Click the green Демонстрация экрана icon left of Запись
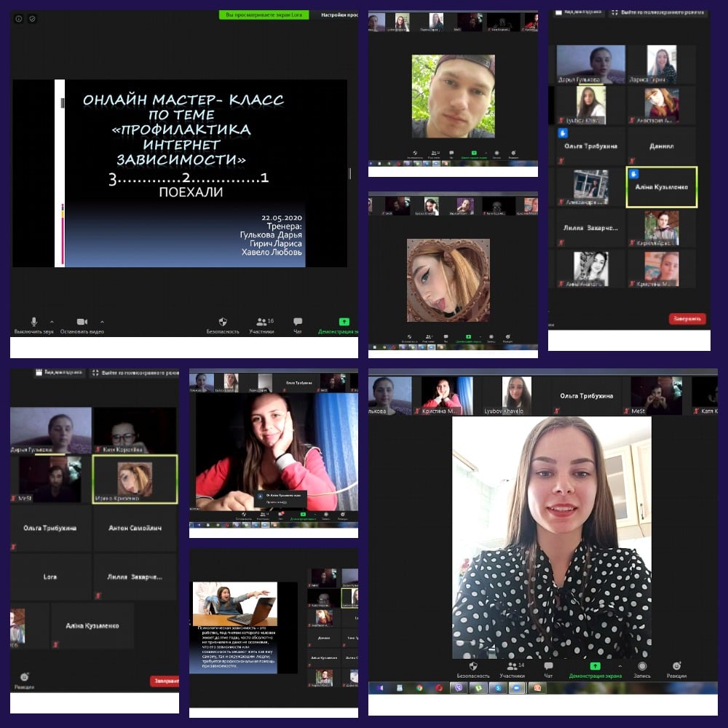This screenshot has width=728, height=728. tap(595, 666)
